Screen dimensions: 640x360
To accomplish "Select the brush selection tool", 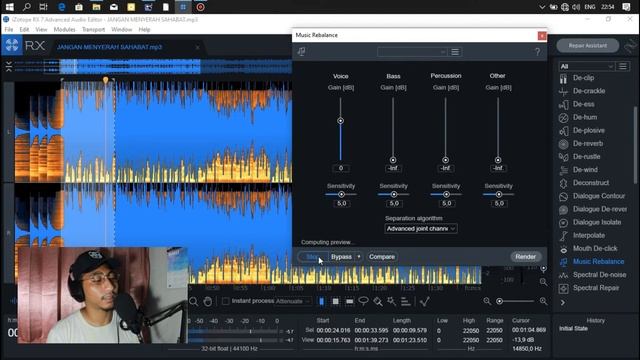I will pyautogui.click(x=378, y=302).
